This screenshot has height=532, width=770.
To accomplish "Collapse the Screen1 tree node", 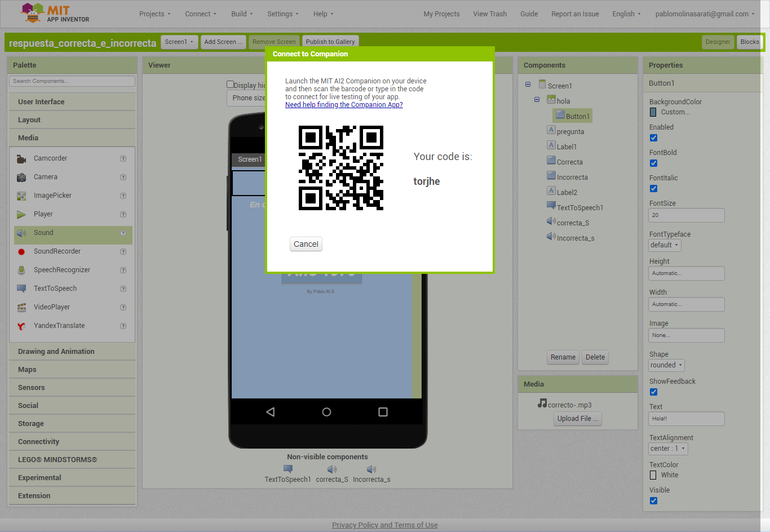I will click(528, 85).
